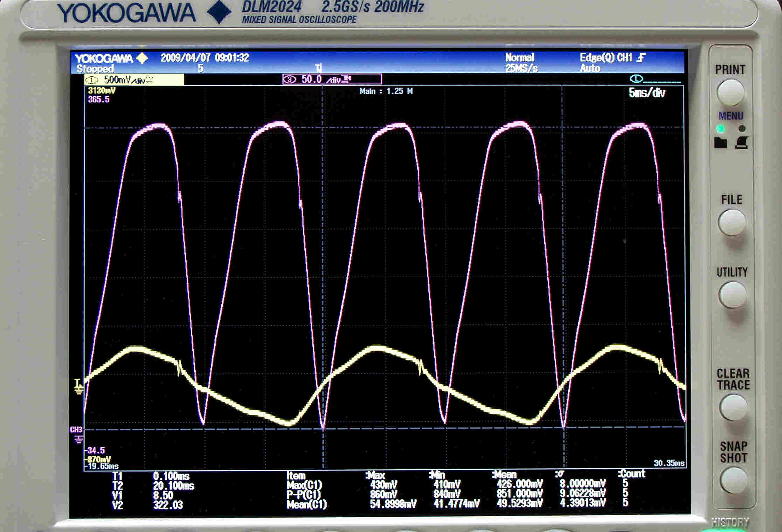
Task: Click the P-P(C1) measurement item
Action: [x=303, y=495]
